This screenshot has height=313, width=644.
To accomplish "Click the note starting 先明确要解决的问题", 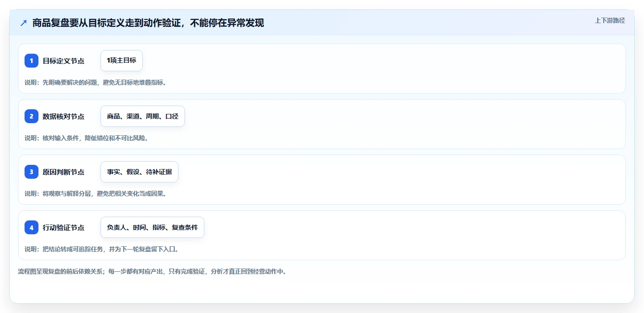I will point(95,82).
